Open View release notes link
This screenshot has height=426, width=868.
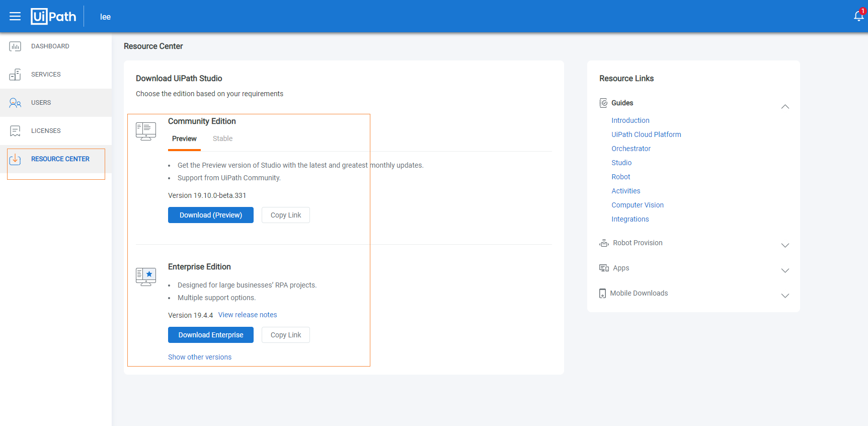pos(248,315)
